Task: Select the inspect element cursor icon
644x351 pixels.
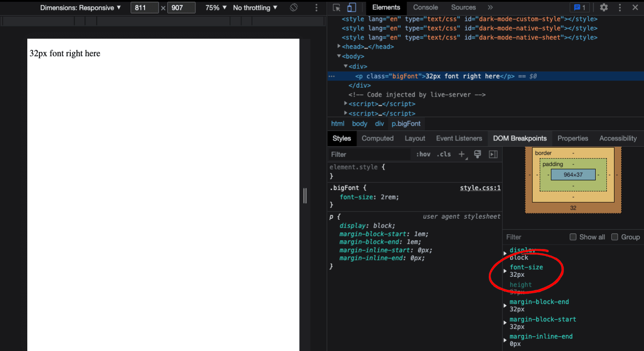Action: 336,8
